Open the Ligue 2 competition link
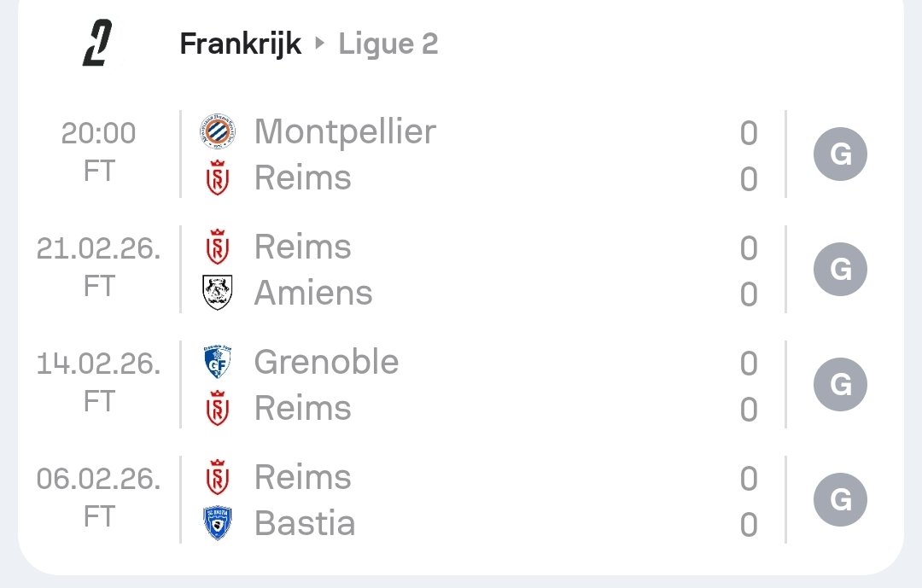 [x=388, y=44]
